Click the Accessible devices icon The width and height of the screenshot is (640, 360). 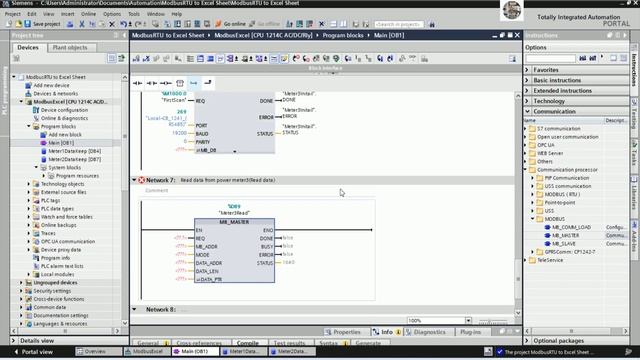pyautogui.click(x=289, y=24)
